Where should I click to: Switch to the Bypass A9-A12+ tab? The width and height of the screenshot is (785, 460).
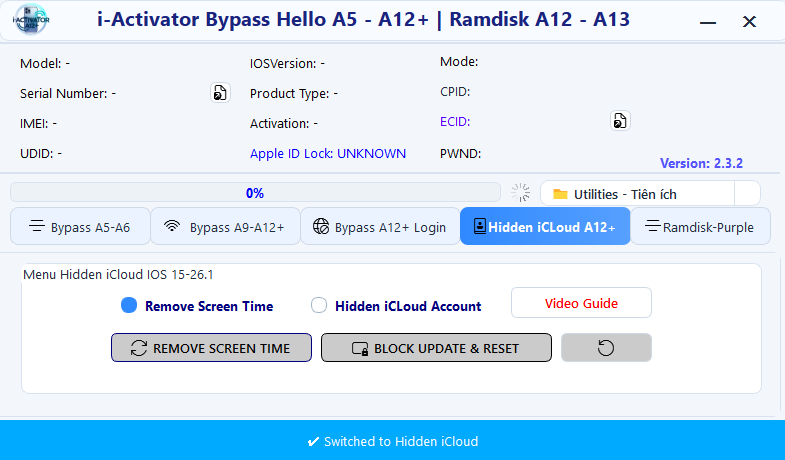(225, 226)
